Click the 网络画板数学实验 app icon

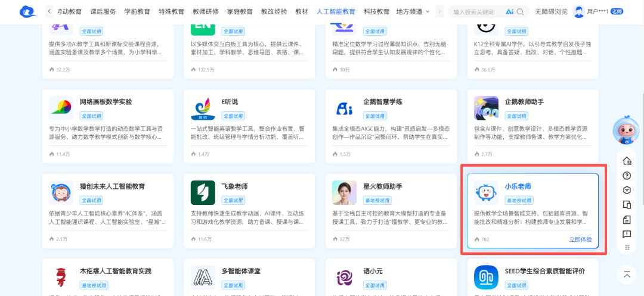click(x=61, y=108)
